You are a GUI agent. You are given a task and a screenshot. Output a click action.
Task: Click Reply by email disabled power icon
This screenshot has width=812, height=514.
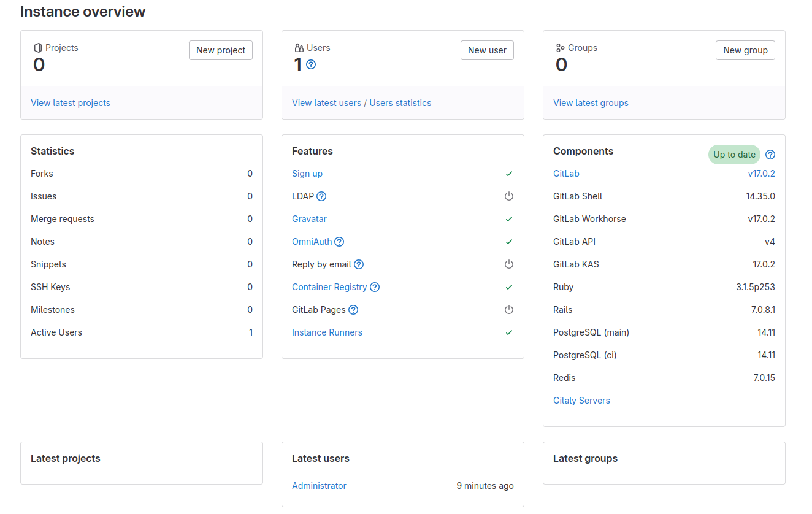point(509,264)
